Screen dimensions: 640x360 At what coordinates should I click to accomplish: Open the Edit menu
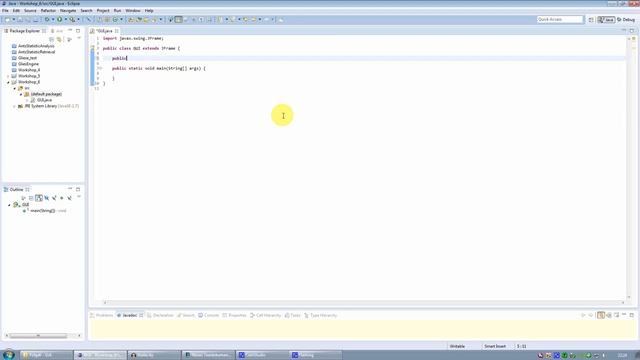(x=16, y=11)
